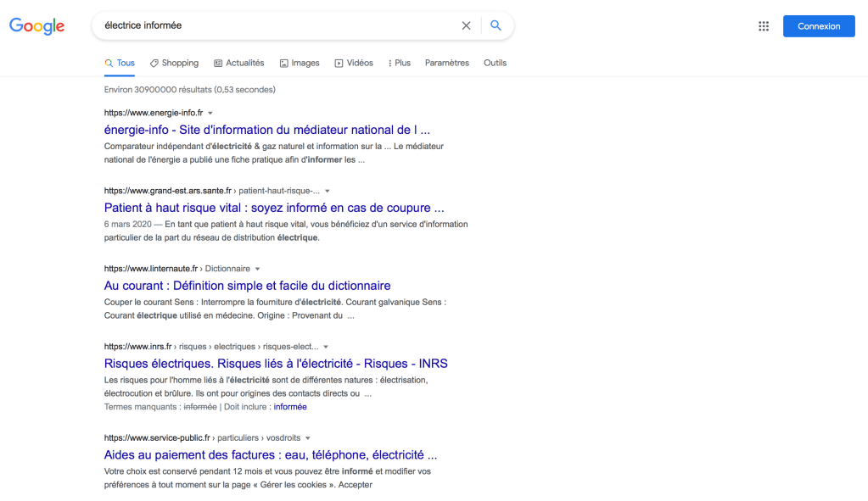Click the 'informée' must-include link
This screenshot has height=501, width=868.
tap(290, 407)
